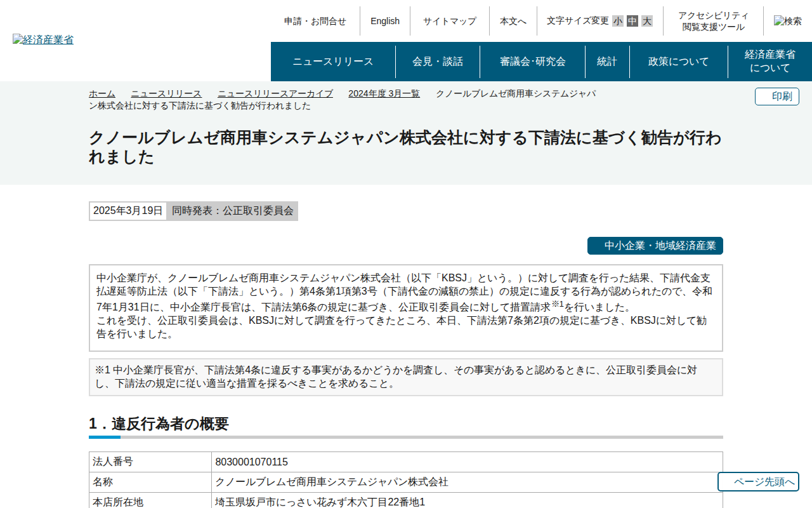Open 経済産業省について menu
The height and width of the screenshot is (508, 812).
point(770,62)
